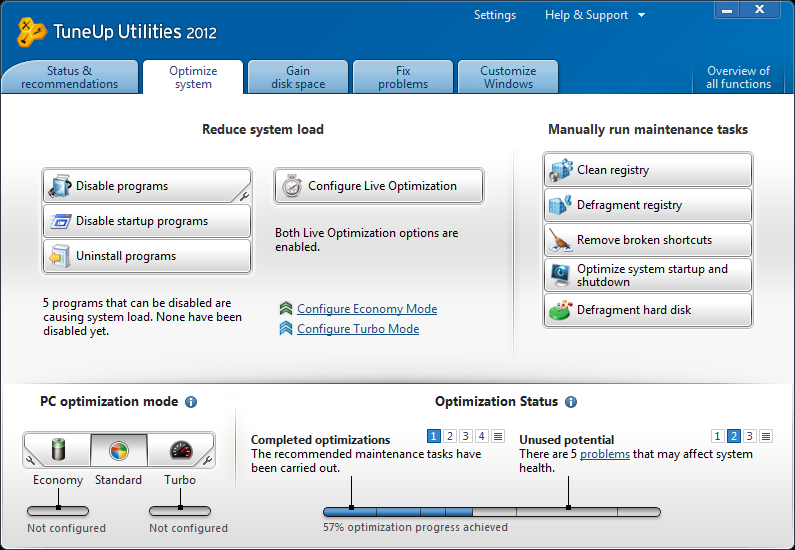Click 'Manually run maintenance tasks' heading
Screen dimensions: 795x550
[648, 130]
